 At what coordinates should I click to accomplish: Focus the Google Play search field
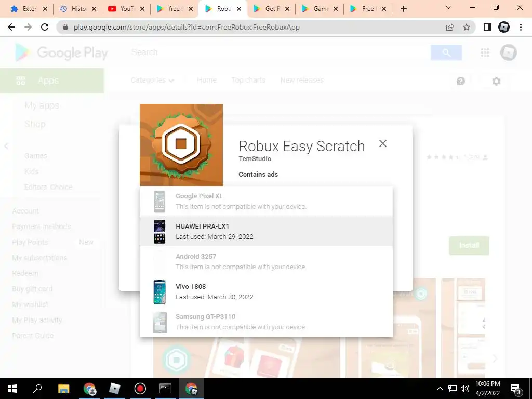pyautogui.click(x=278, y=52)
